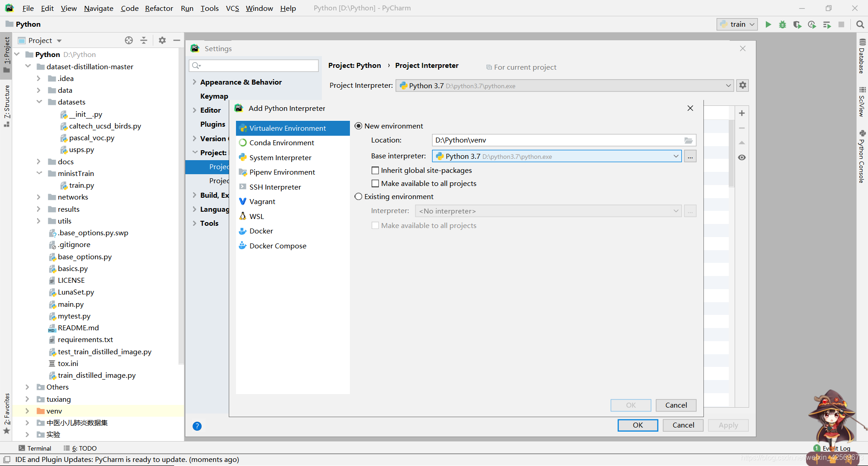This screenshot has width=868, height=466.
Task: Click the Settings search field
Action: pyautogui.click(x=254, y=66)
